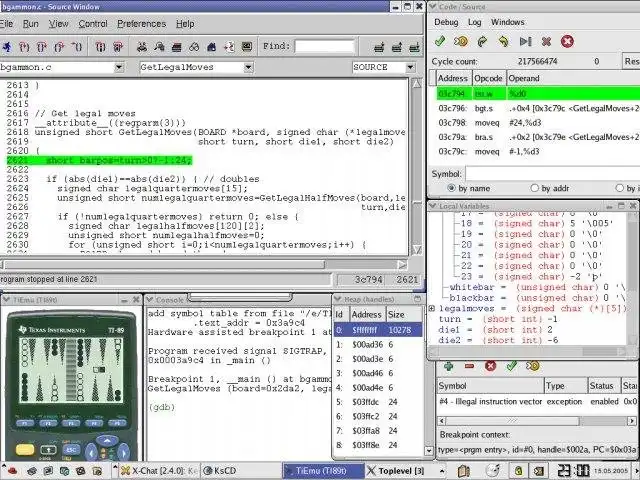This screenshot has height=480, width=640.
Task: Open the Console window icon in toolbar
Action: [x=247, y=47]
